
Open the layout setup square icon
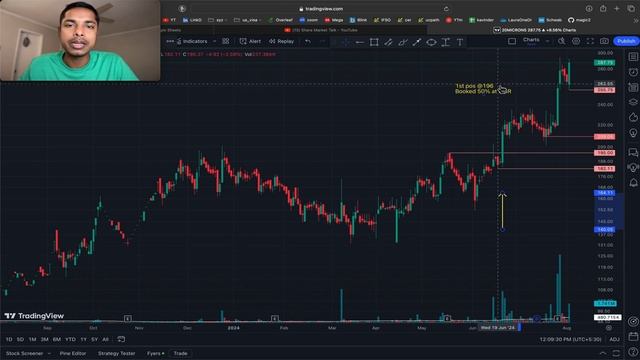(x=512, y=41)
